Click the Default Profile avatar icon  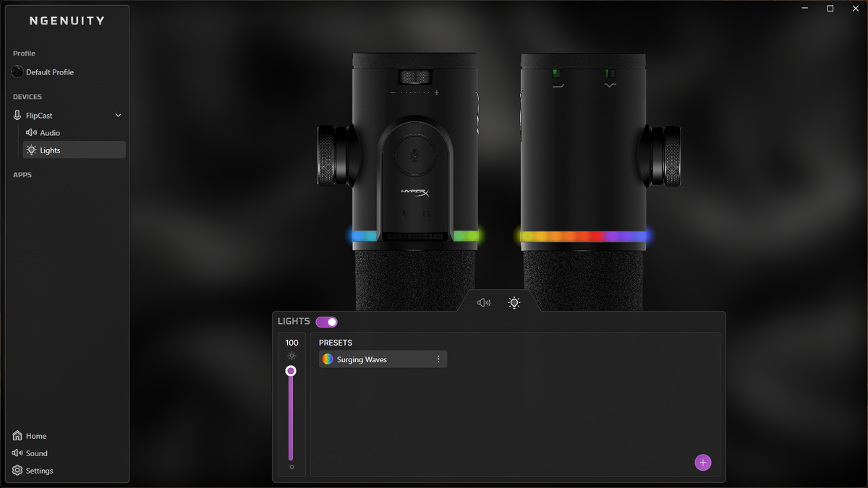(x=17, y=72)
